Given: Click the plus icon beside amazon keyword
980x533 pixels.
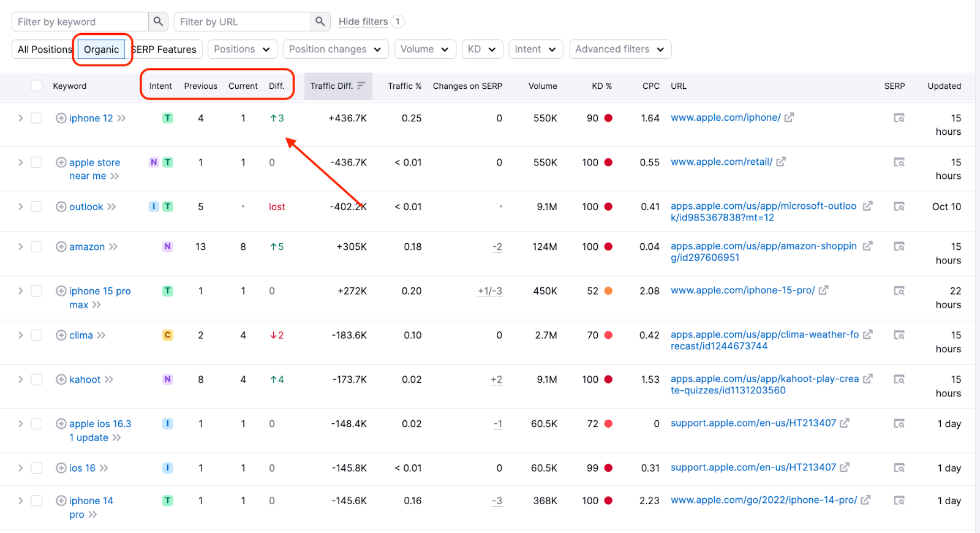Looking at the screenshot, I should pos(61,247).
